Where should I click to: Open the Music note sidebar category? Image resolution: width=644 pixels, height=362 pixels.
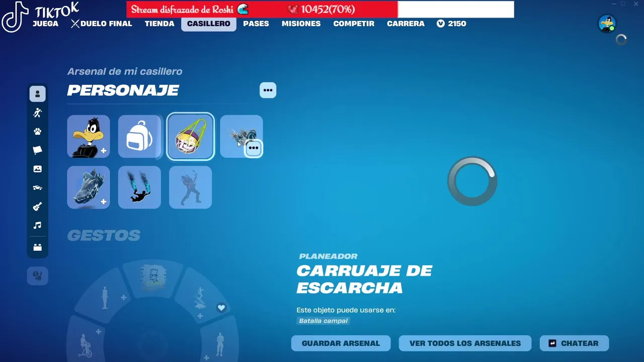pos(38,226)
